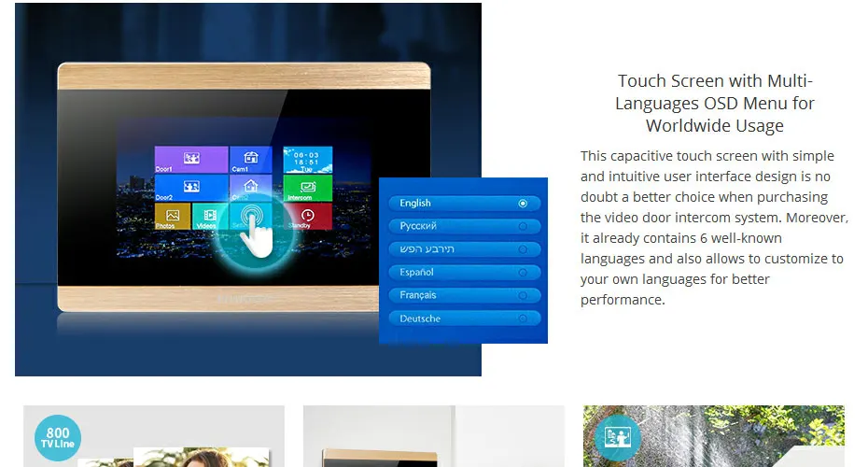
Task: Select the Русский language option
Action: click(464, 226)
